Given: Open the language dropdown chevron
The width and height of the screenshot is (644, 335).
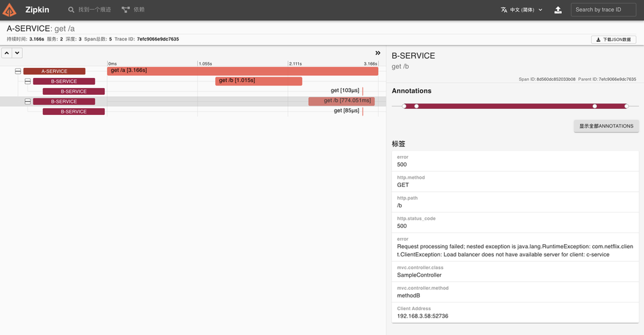Looking at the screenshot, I should [x=540, y=10].
